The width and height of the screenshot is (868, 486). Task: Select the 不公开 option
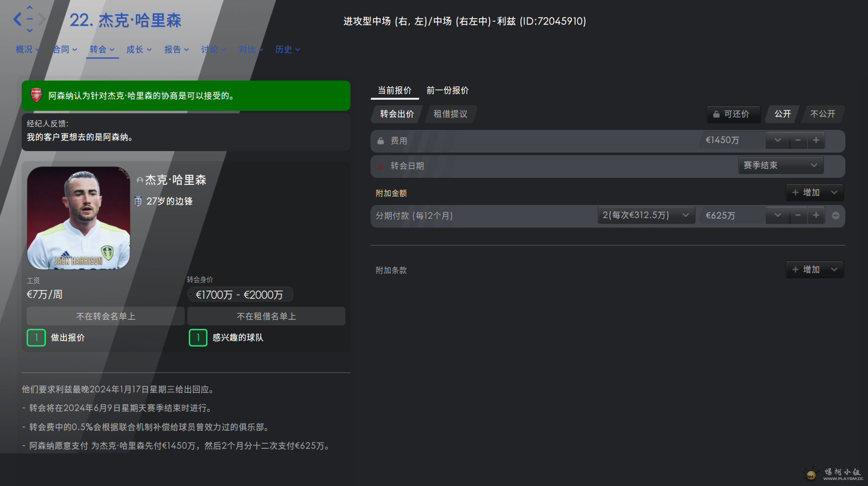pyautogui.click(x=822, y=114)
